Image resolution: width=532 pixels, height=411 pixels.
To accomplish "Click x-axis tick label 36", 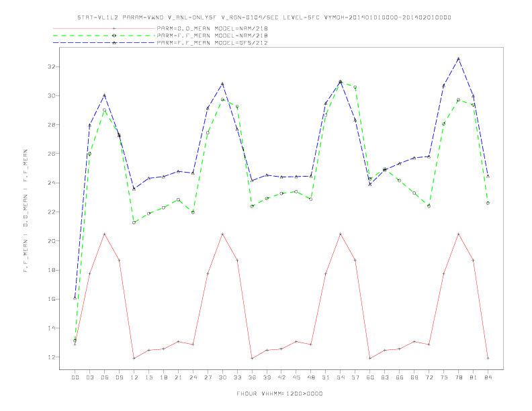I will (252, 377).
